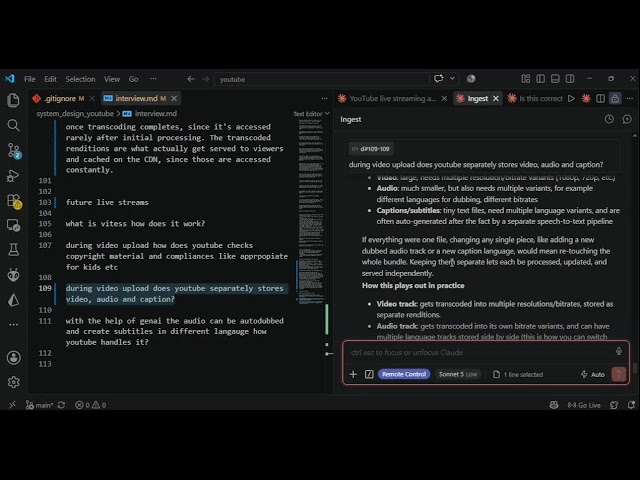The height and width of the screenshot is (480, 640).
Task: Open the Text Editor dropdown
Action: pyautogui.click(x=311, y=114)
